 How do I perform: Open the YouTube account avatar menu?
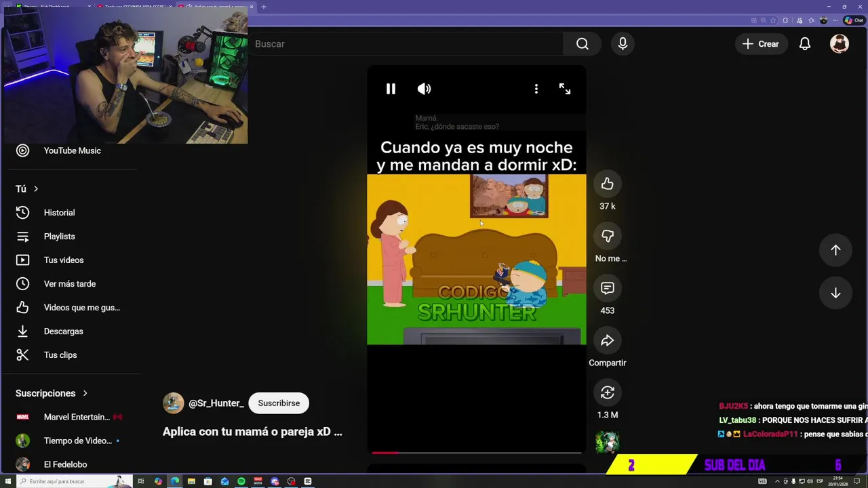(x=840, y=44)
